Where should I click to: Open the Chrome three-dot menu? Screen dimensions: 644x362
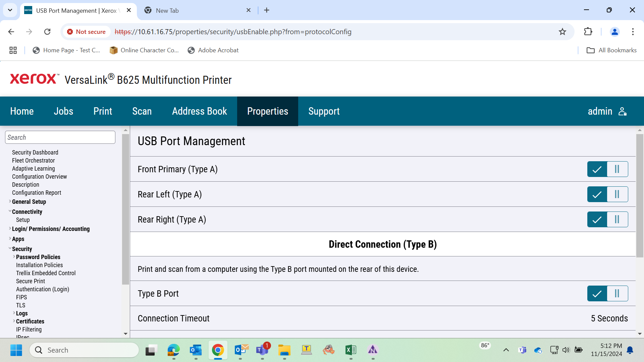coord(633,32)
